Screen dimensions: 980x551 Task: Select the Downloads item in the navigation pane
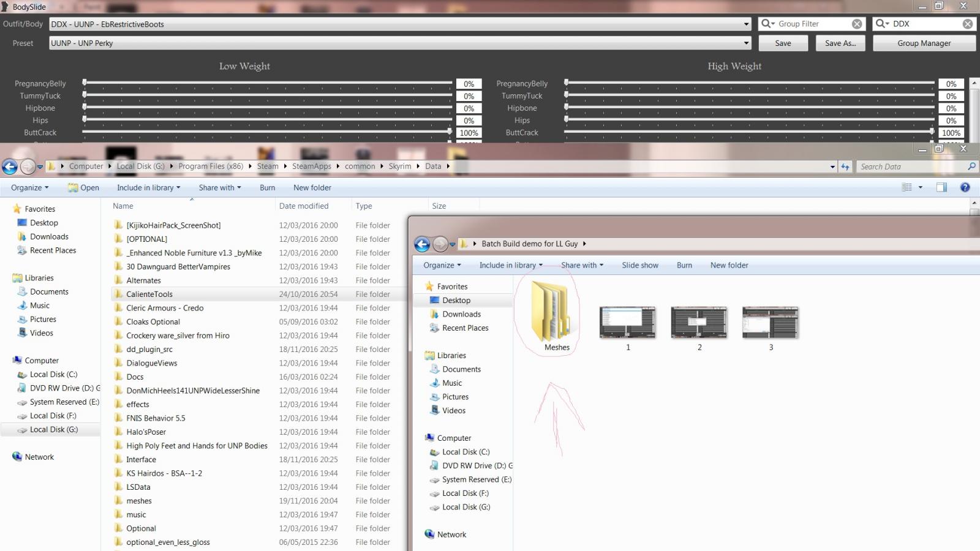coord(47,236)
